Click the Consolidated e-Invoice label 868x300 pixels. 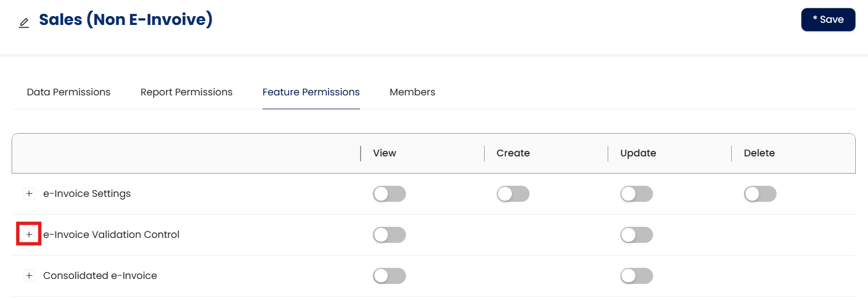100,276
